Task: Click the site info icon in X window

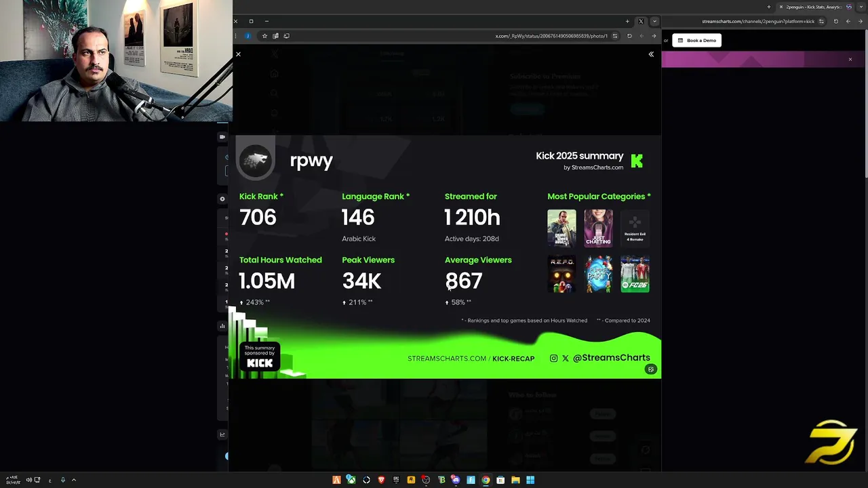Action: click(x=615, y=36)
